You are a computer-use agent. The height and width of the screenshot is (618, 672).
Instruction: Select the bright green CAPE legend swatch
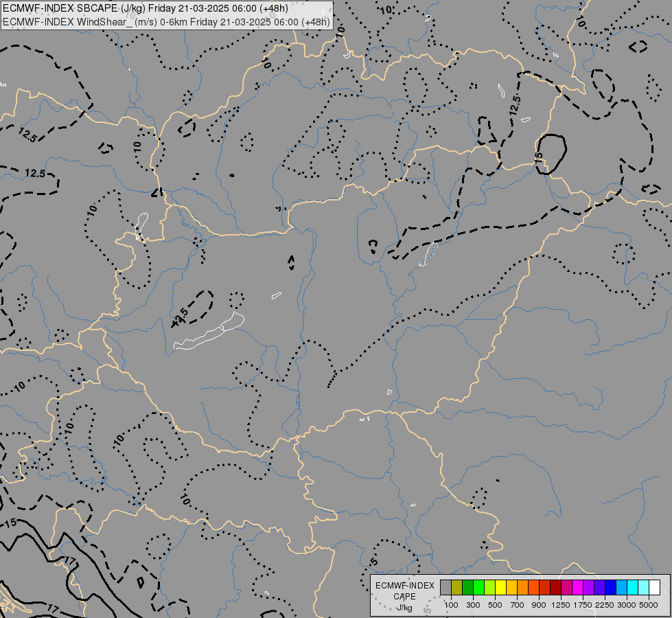coord(478,588)
